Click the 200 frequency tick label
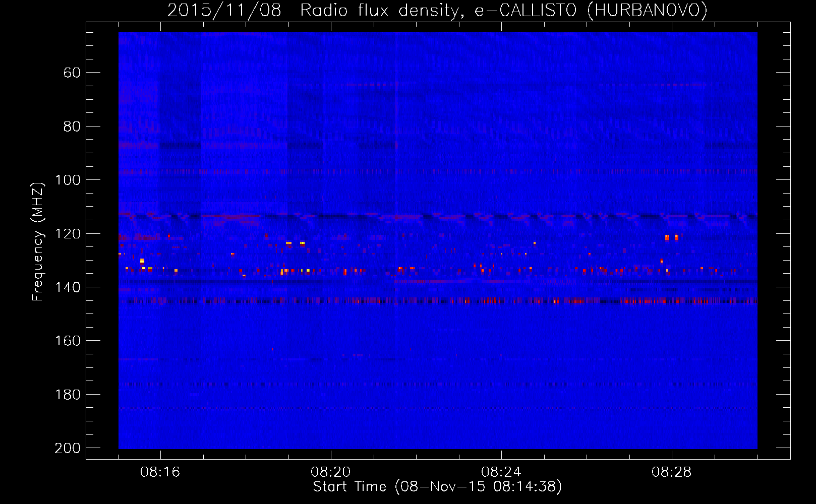This screenshot has width=816, height=504. point(68,448)
